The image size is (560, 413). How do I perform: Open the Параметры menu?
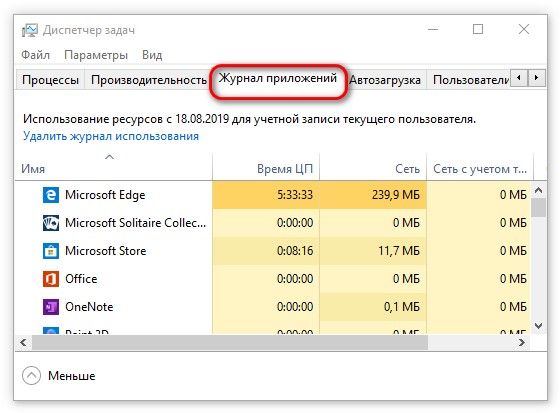click(x=96, y=55)
